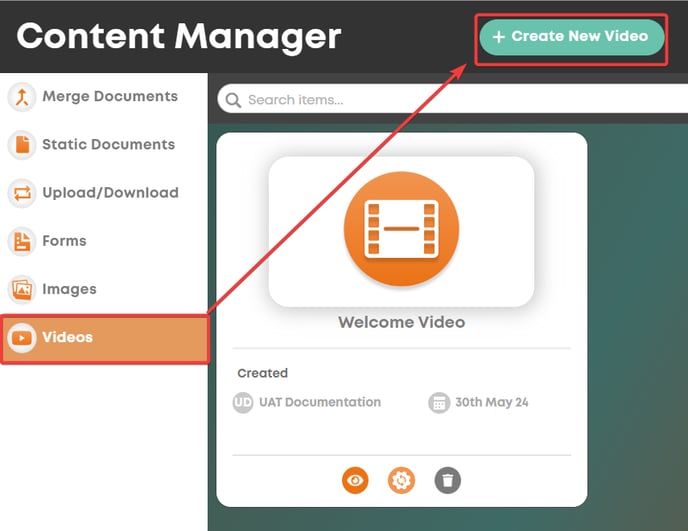Image resolution: width=688 pixels, height=531 pixels.
Task: Open Welcome Video settings gear icon
Action: (401, 481)
